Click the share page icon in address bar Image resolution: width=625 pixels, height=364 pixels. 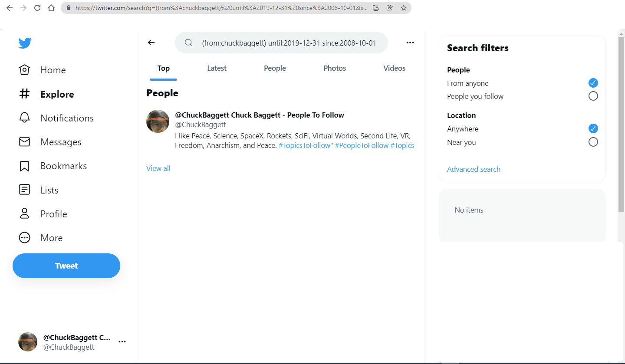[x=390, y=8]
